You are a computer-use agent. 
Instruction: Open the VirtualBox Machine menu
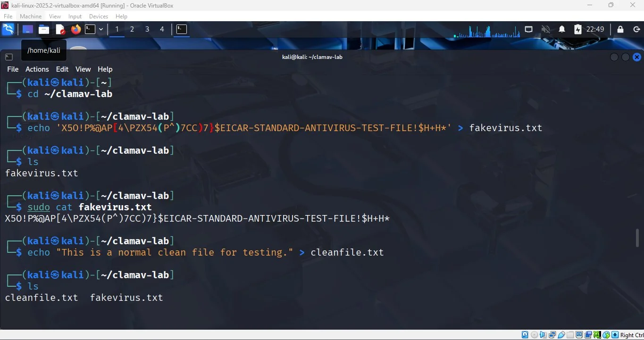click(31, 16)
